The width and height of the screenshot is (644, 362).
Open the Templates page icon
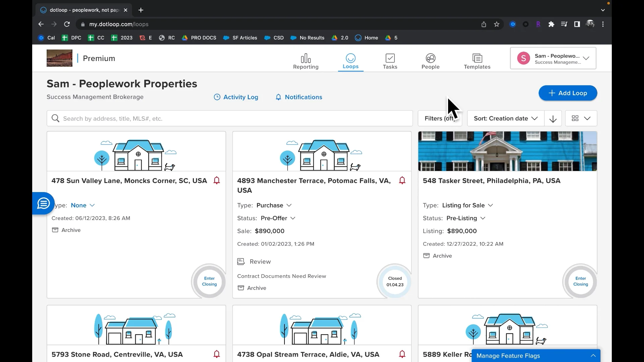click(477, 58)
